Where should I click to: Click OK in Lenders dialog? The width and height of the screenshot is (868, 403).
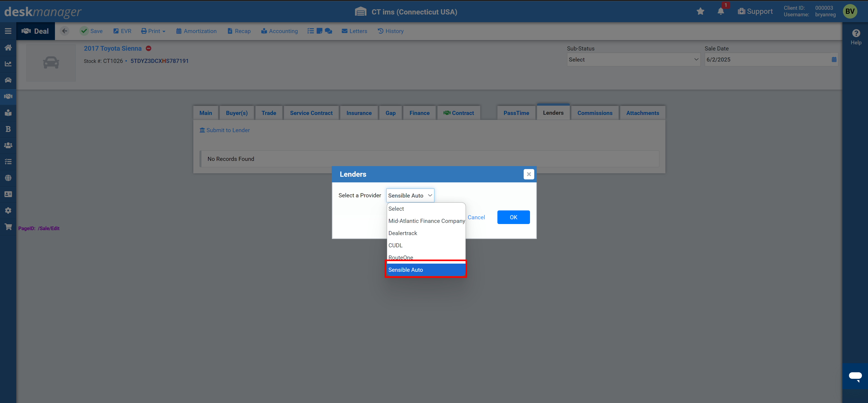tap(513, 217)
